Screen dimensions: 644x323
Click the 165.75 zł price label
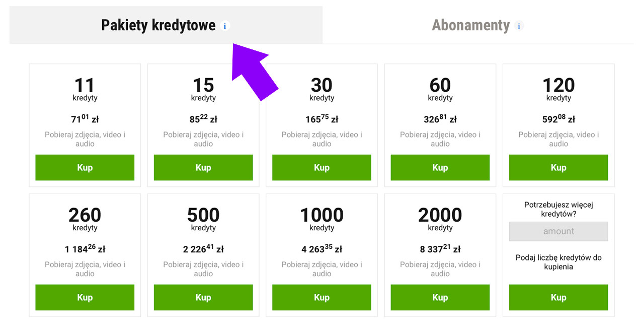(321, 119)
